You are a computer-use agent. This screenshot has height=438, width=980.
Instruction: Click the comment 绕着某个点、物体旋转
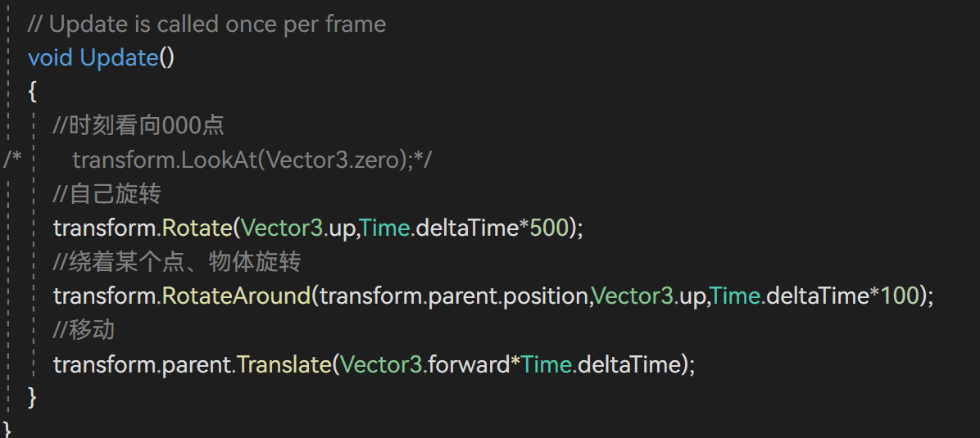177,262
